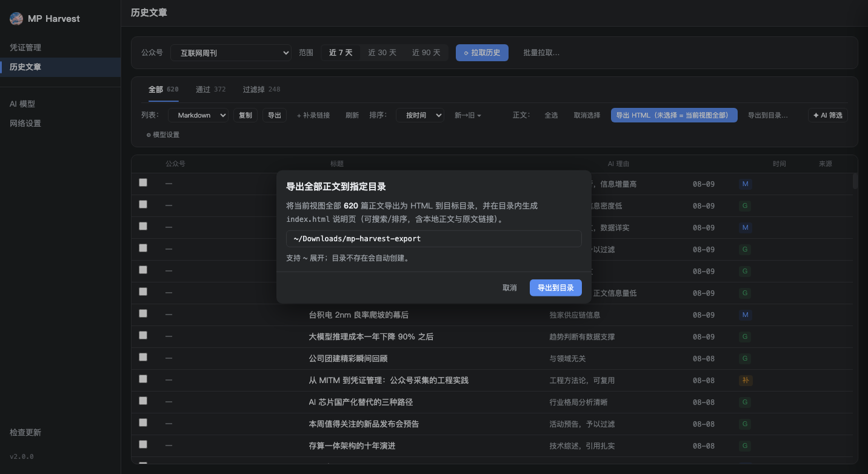Click the 来源 column header
868x474 pixels.
[826, 164]
